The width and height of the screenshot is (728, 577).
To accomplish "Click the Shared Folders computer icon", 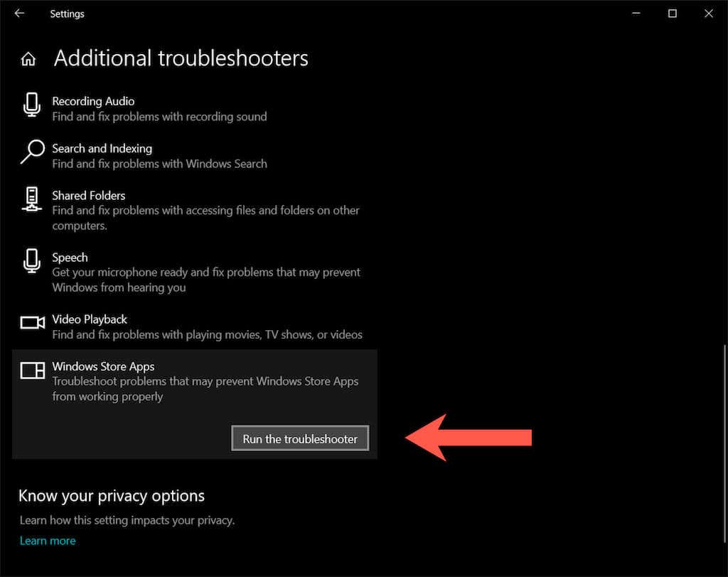I will click(31, 199).
